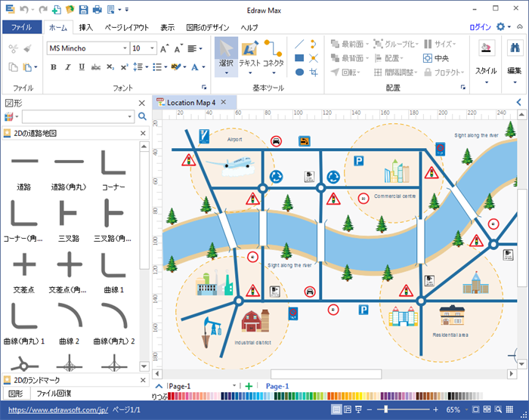The width and height of the screenshot is (529, 420).
Task: Click the Save icon in quick access
Action: click(x=83, y=10)
